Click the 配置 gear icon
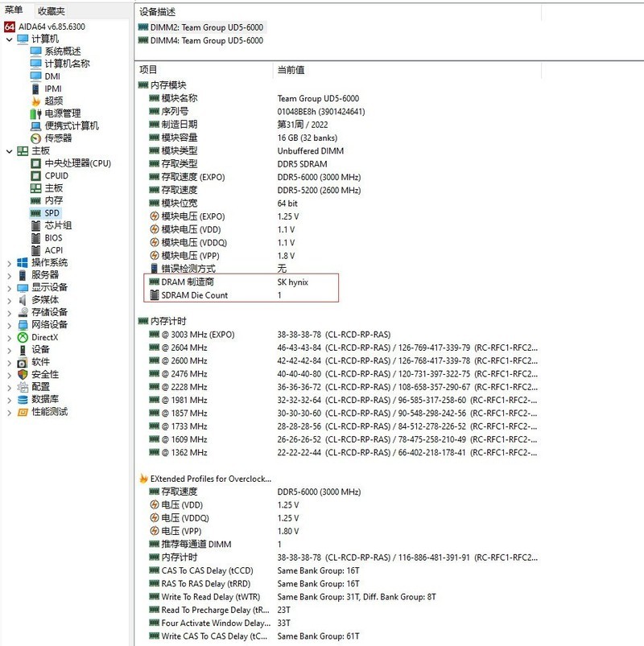Screen dimensions: 644x646 23,387
